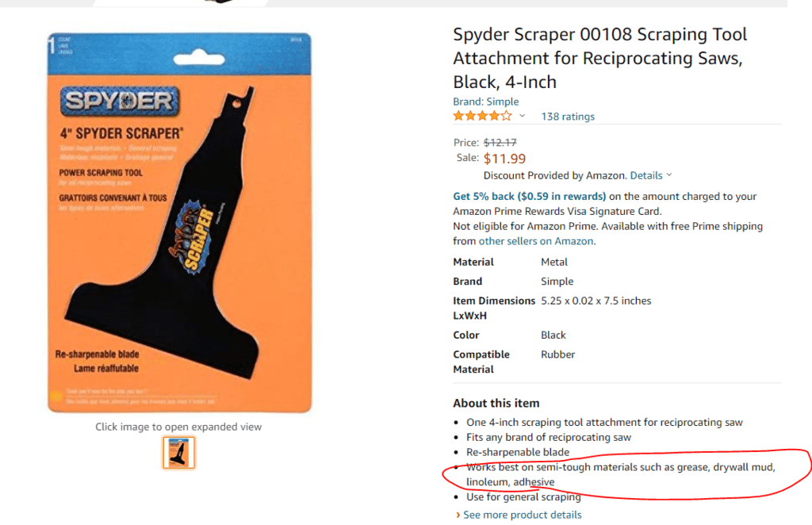Expand See more product details
812x525 pixels.
pos(522,515)
